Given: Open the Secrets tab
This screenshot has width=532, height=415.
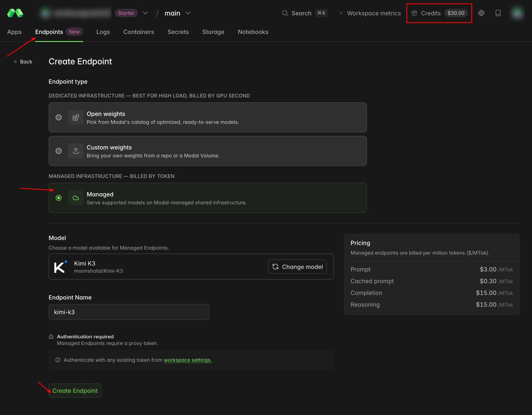Looking at the screenshot, I should [x=178, y=32].
